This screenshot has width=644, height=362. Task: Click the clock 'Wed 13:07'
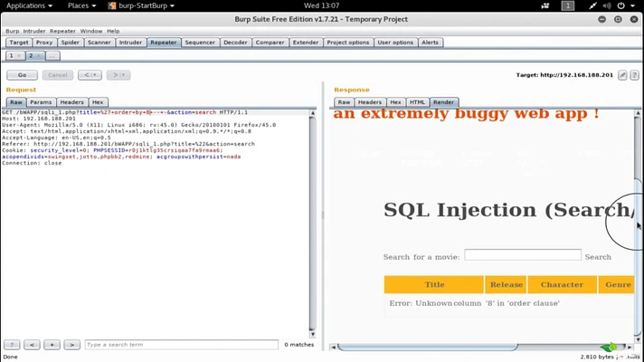[322, 5]
